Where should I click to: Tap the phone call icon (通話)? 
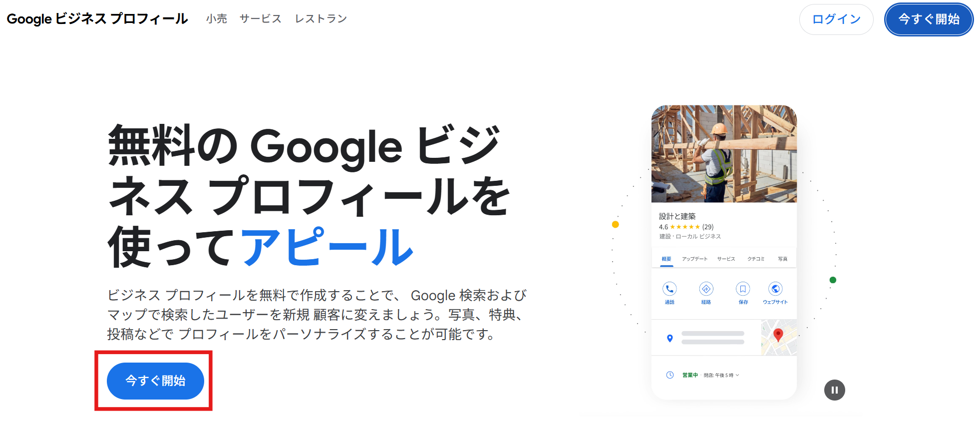pyautogui.click(x=669, y=289)
